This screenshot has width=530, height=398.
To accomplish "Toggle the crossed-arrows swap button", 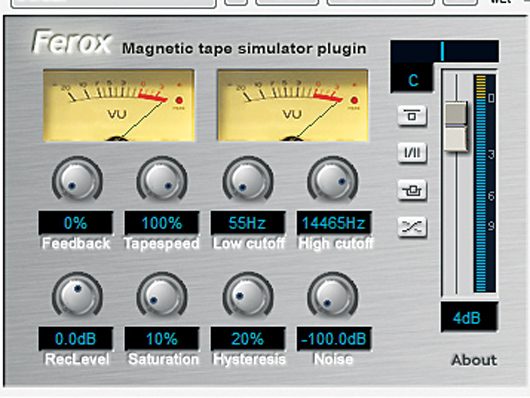I will click(412, 227).
